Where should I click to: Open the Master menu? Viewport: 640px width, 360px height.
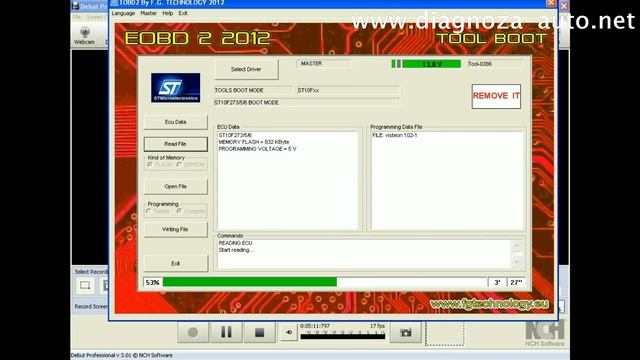[148, 13]
